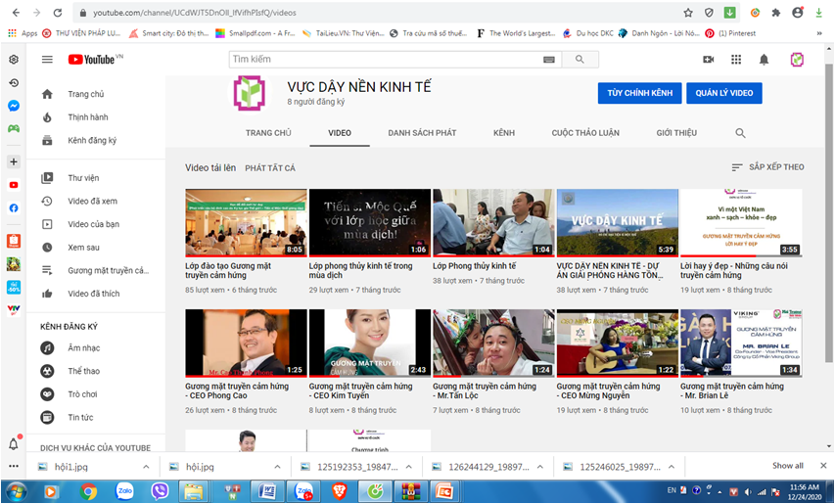Switch to the DANH SÁCH PHÁT tab

pyautogui.click(x=422, y=133)
